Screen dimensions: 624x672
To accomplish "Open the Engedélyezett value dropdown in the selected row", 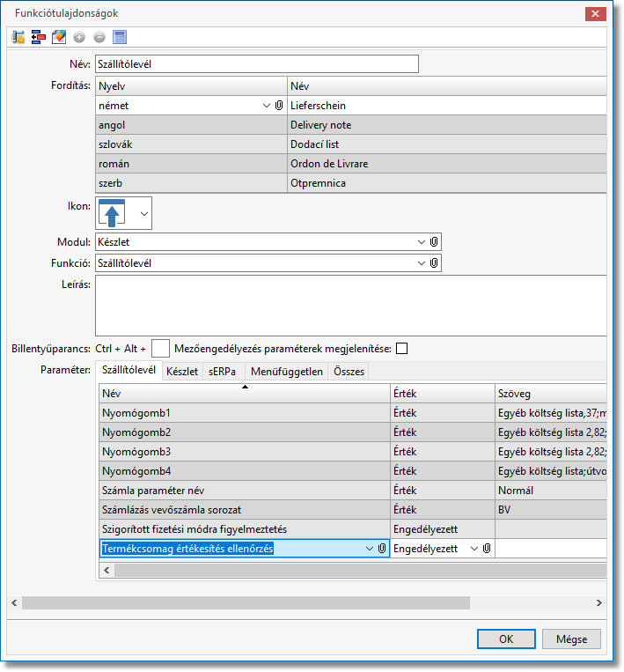I will tap(474, 549).
